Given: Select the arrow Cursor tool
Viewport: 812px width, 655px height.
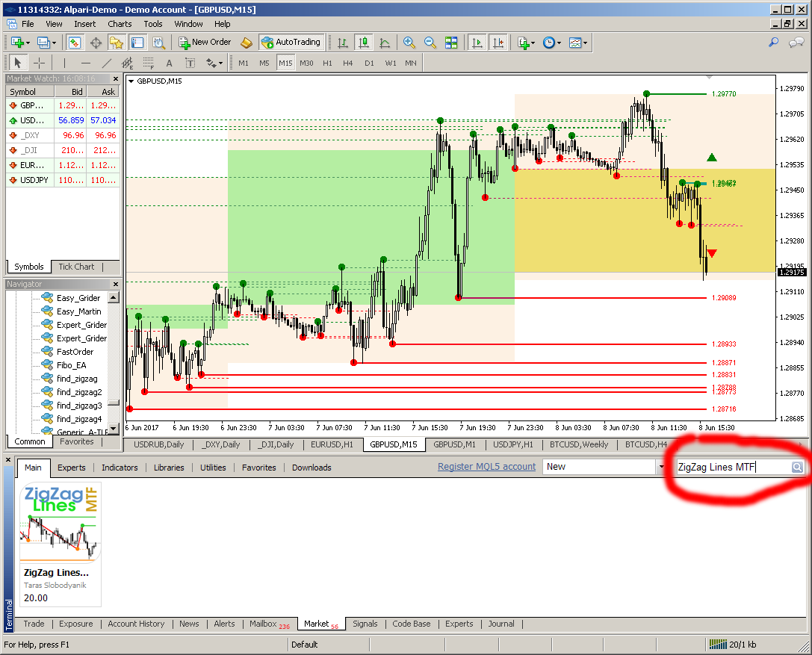Looking at the screenshot, I should [18, 63].
